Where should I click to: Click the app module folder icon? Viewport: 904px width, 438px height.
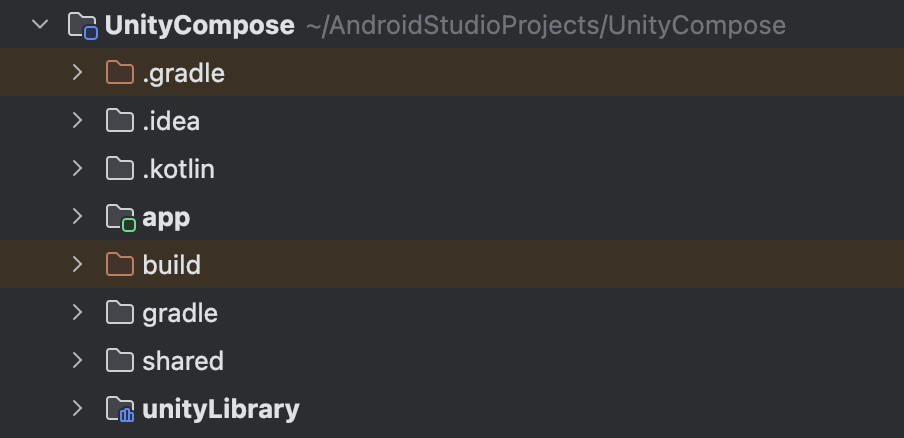coord(120,217)
